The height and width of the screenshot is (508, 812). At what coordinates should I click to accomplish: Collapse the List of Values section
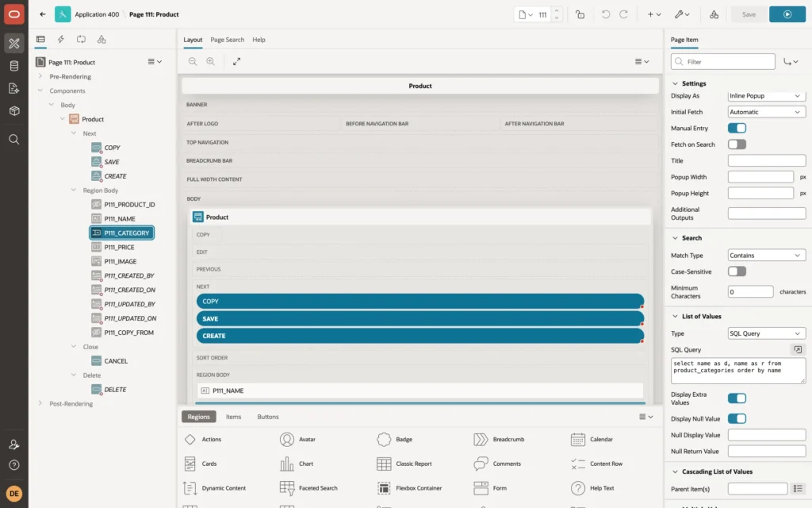coord(675,316)
